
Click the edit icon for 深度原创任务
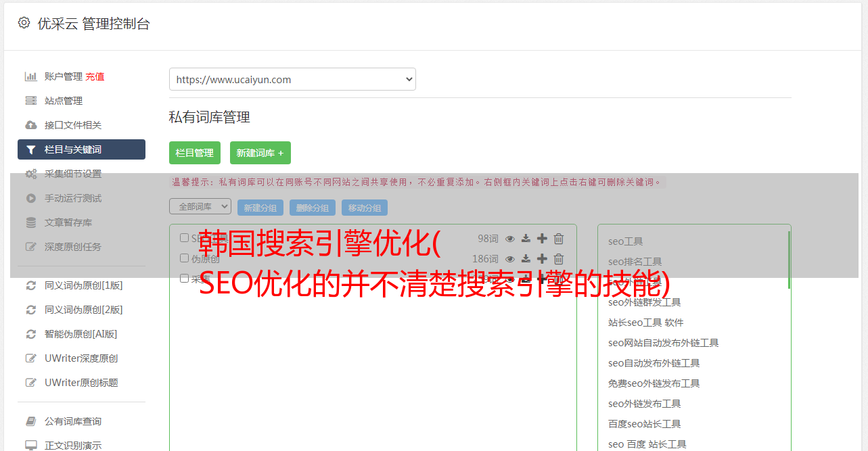click(x=31, y=247)
